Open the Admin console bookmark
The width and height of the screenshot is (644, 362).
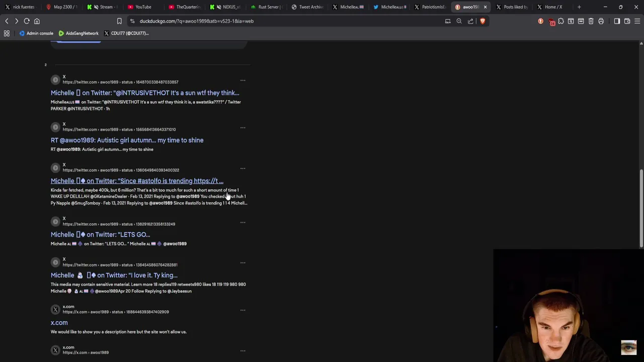click(x=36, y=33)
